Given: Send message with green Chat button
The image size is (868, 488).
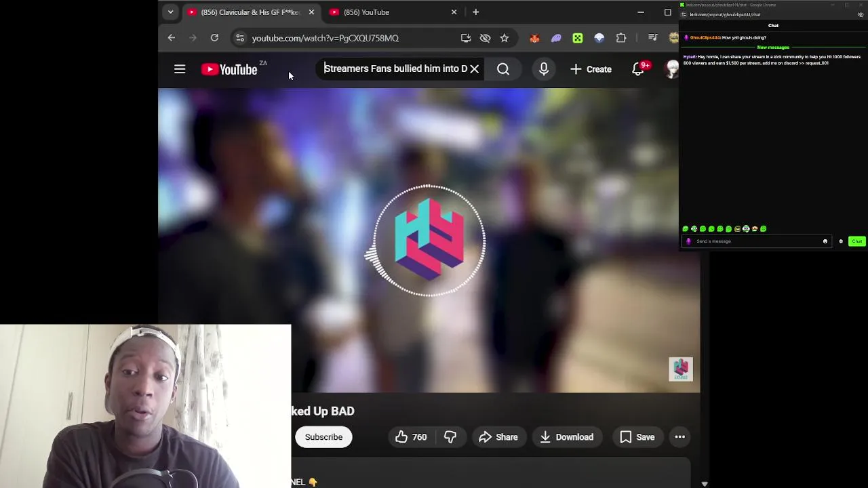Looking at the screenshot, I should [857, 241].
